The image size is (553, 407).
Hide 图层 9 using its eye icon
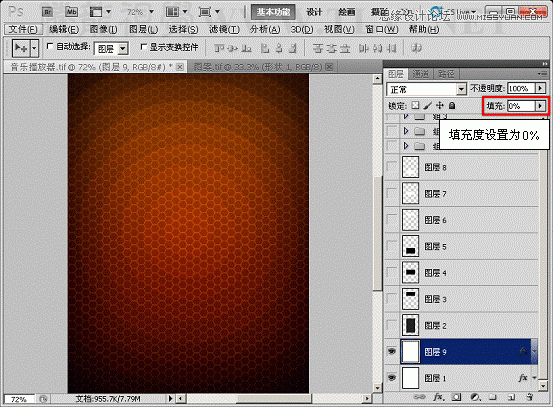391,351
